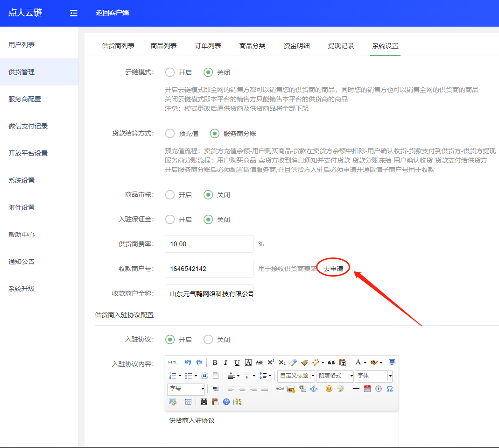The image size is (499, 448).
Task: Switch to 资金明细 tab
Action: coord(296,46)
